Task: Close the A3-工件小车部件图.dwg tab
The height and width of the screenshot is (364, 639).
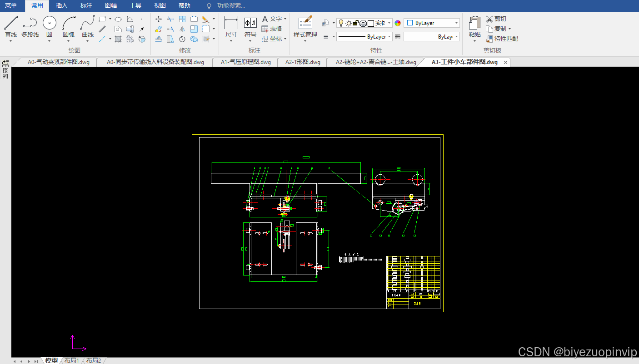Action: tap(505, 62)
